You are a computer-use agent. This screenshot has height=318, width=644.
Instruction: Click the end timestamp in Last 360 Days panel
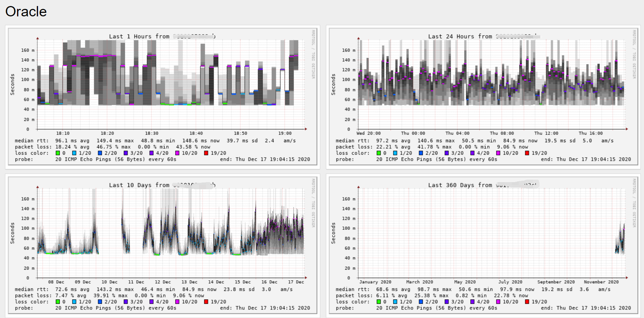586,308
